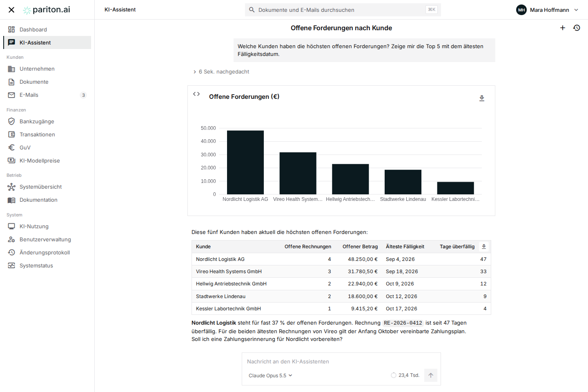Click the 23,4 Tsd. token usage indicator
Viewport: 588px width, 392px height.
405,375
